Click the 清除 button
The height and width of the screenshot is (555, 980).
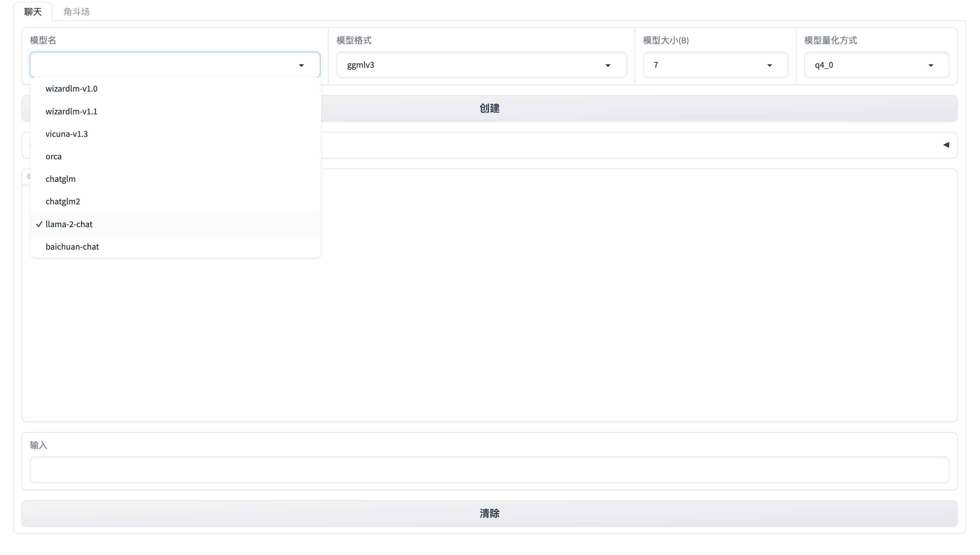[489, 514]
